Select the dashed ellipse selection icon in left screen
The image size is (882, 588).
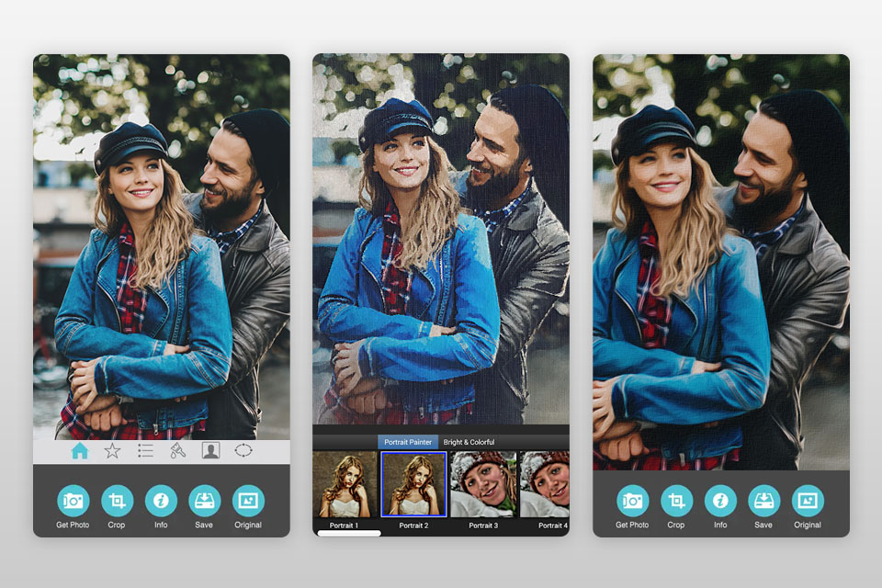[243, 451]
